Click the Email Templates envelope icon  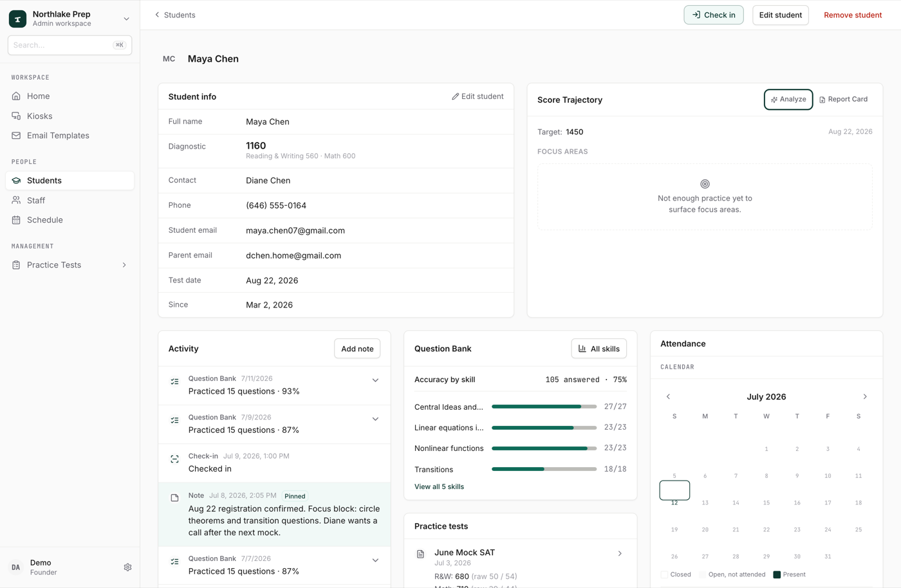coord(16,136)
